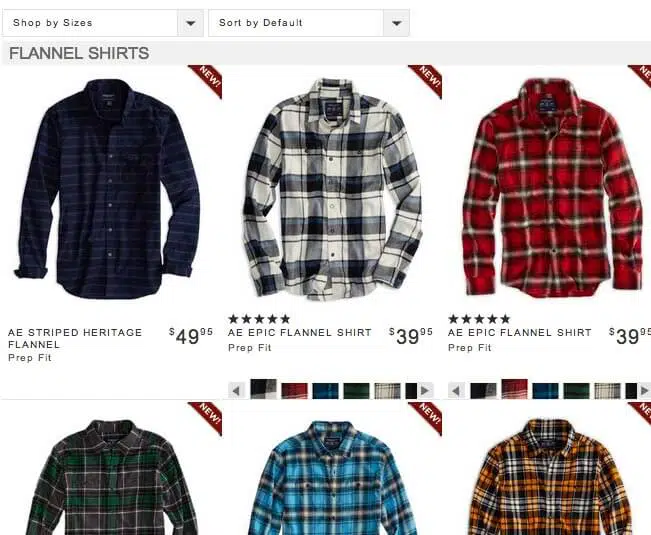The width and height of the screenshot is (651, 535).
Task: Click NEW ribbon on green plaid shirt
Action: (x=207, y=416)
